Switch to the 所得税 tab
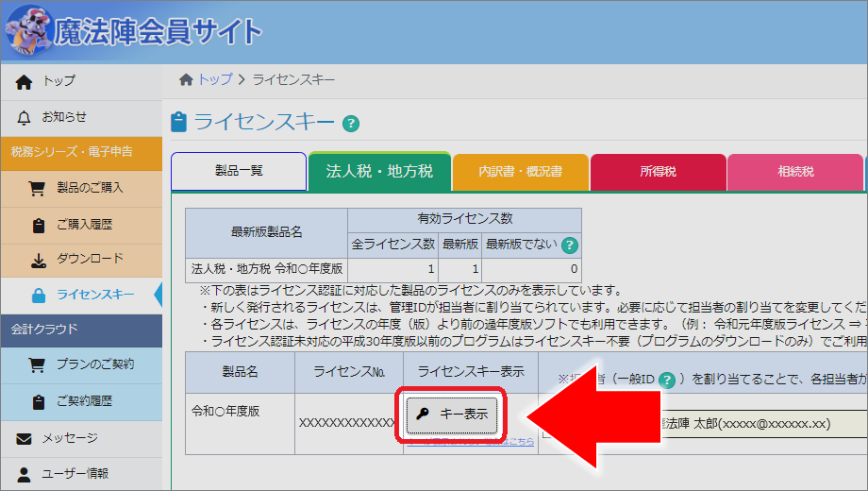 pyautogui.click(x=658, y=172)
